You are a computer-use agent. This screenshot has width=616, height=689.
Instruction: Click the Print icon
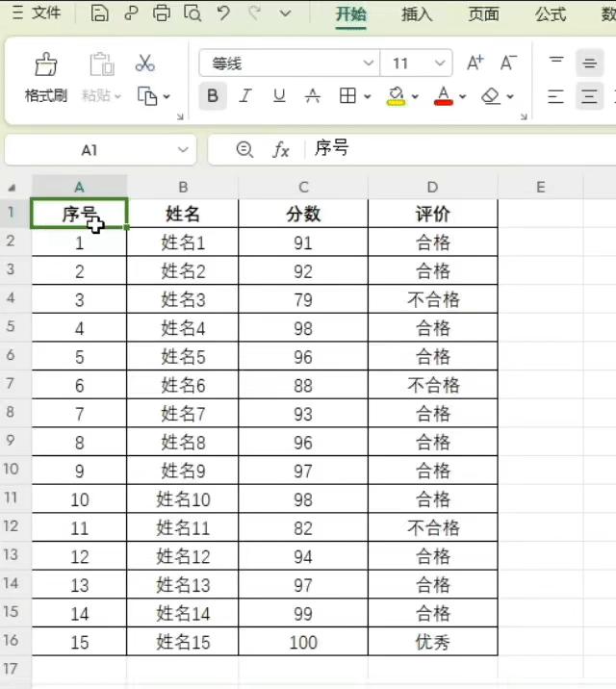tap(162, 13)
